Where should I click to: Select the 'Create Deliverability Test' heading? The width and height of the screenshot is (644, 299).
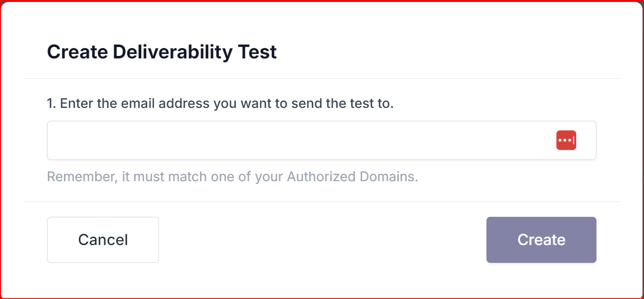pyautogui.click(x=162, y=52)
